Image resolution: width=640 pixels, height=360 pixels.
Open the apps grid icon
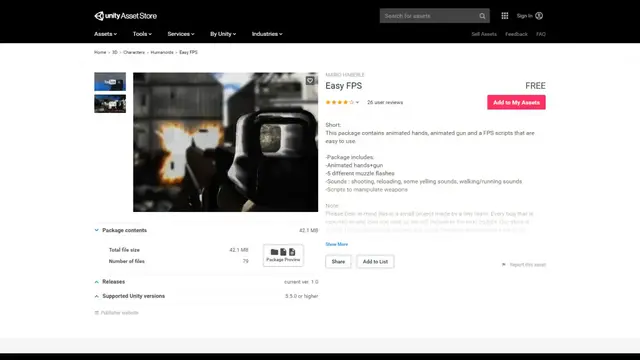click(x=505, y=16)
